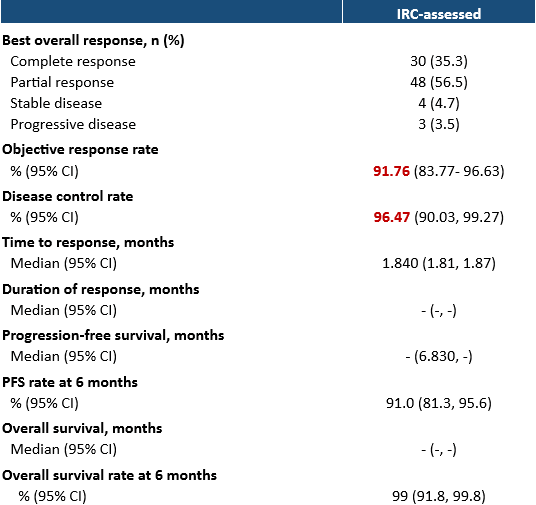
Task: Select the Stable disease row label
Action: click(x=56, y=103)
